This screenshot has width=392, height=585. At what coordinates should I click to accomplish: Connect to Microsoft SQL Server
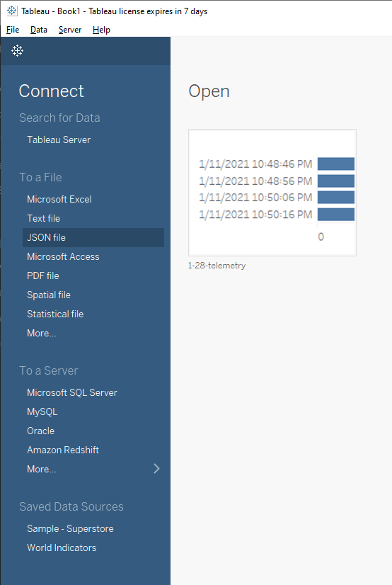[72, 392]
